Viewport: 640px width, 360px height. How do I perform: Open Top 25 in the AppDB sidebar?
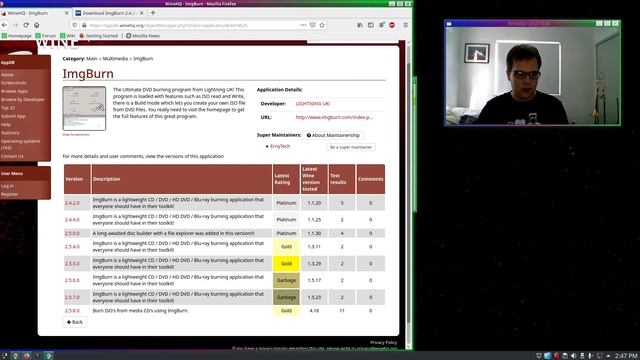point(8,108)
